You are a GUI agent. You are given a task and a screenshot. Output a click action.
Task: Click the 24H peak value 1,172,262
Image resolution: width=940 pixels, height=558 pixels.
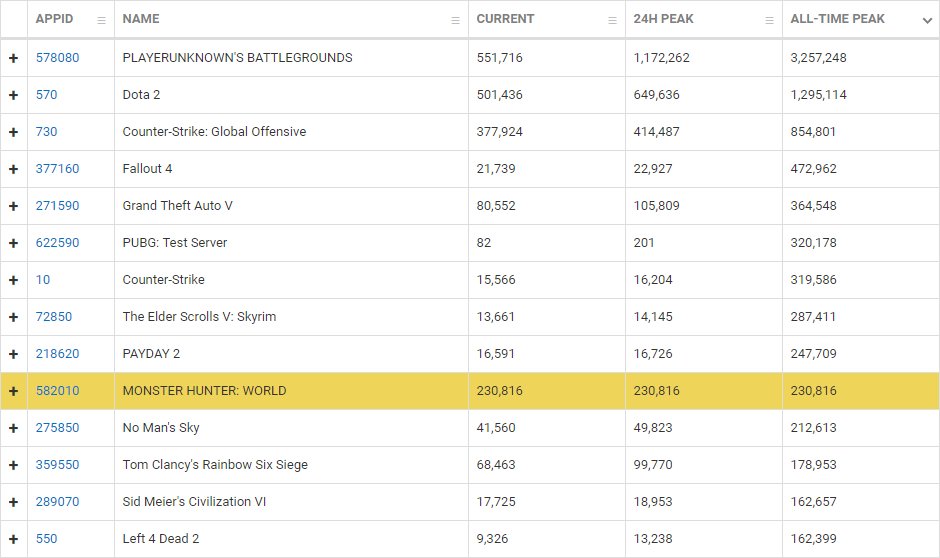(x=661, y=58)
